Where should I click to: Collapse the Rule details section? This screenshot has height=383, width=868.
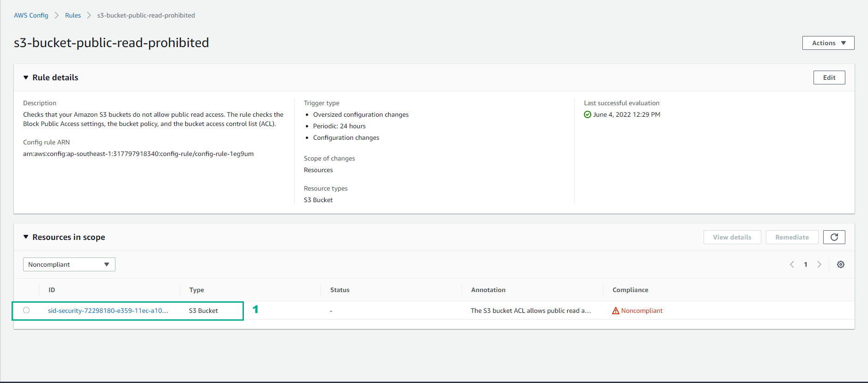click(26, 78)
